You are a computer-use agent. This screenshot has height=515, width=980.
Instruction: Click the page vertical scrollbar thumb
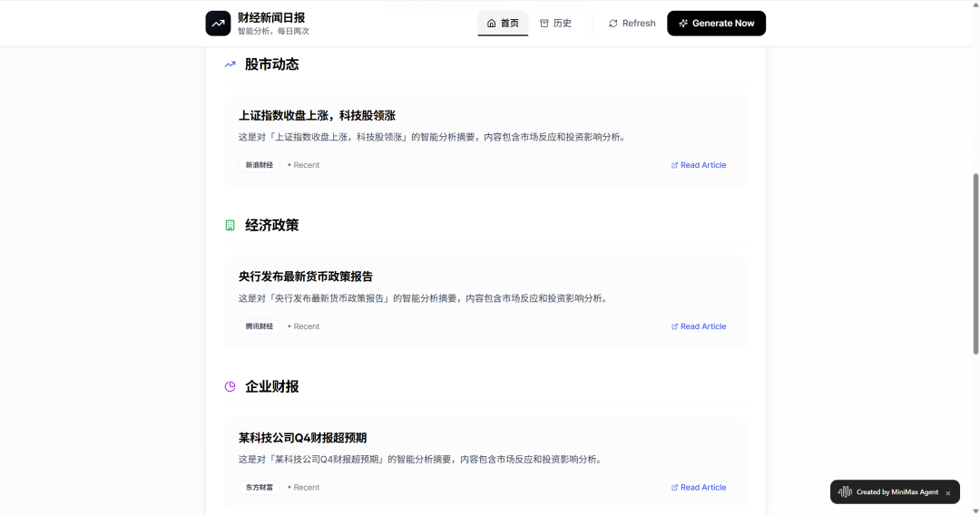pyautogui.click(x=975, y=264)
